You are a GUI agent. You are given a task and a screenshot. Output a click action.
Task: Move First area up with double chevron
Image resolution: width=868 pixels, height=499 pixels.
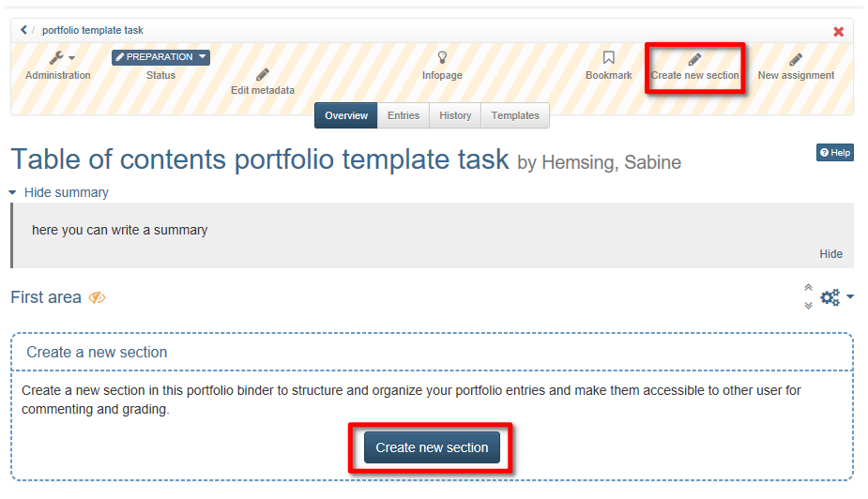click(x=808, y=288)
